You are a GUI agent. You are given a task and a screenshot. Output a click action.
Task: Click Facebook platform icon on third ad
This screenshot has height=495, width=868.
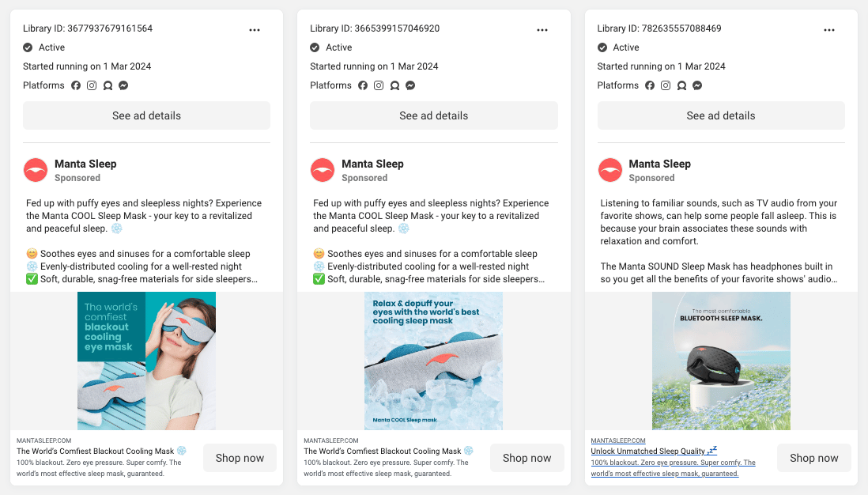tap(650, 85)
